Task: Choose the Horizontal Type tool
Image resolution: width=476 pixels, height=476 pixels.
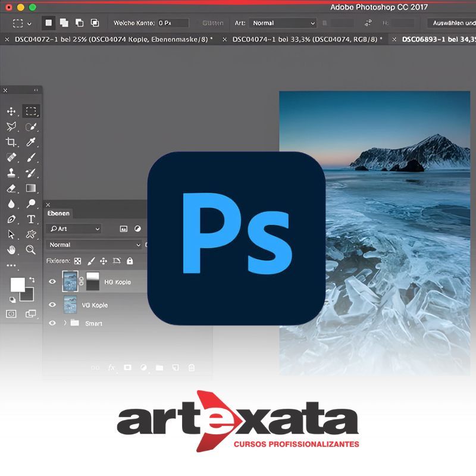Action: (31, 219)
